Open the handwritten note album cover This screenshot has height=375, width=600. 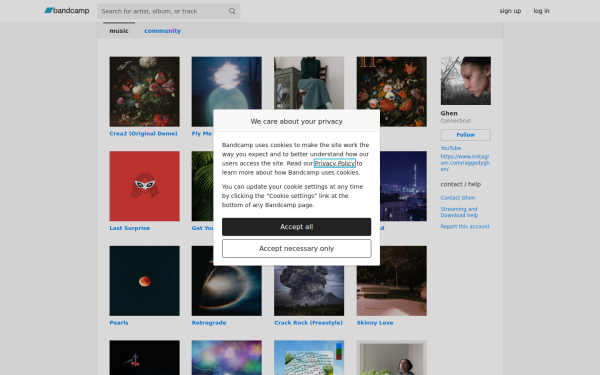[309, 358]
